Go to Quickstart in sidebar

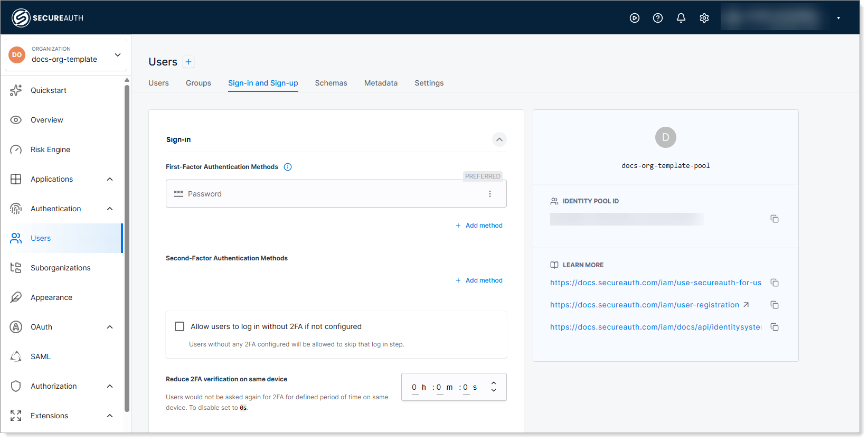pyautogui.click(x=49, y=90)
